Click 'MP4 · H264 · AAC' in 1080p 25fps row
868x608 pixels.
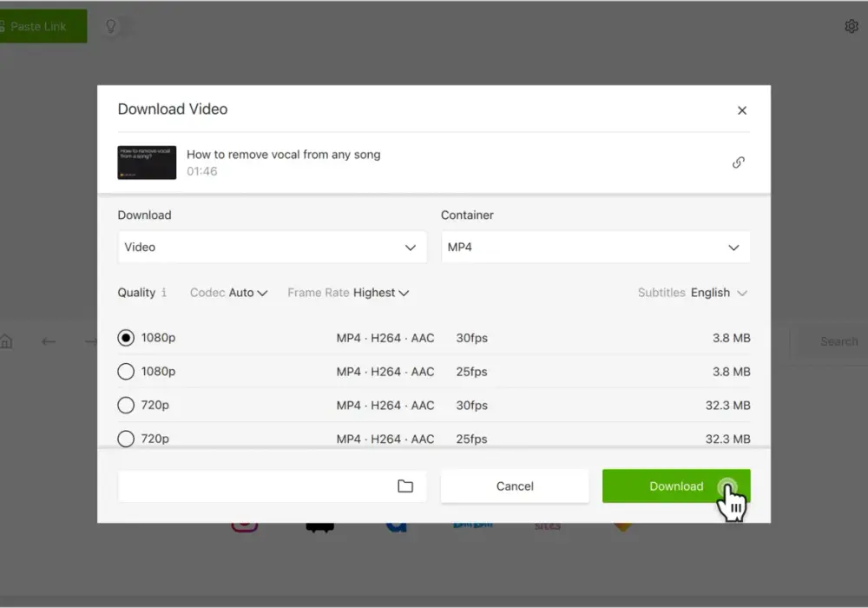click(x=385, y=372)
